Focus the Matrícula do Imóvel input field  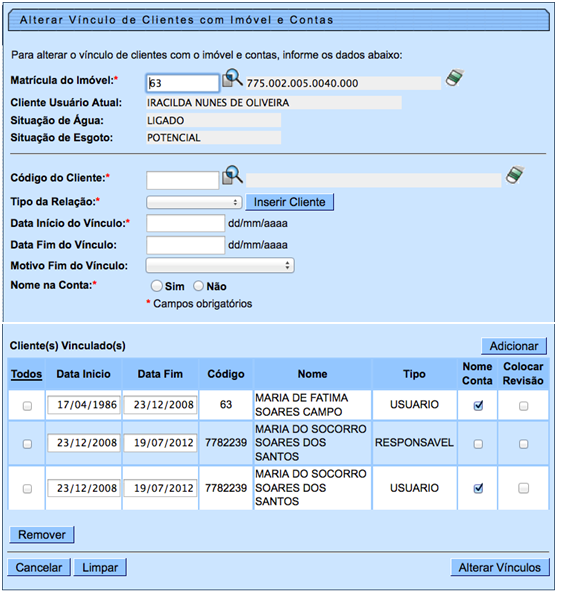coord(183,83)
